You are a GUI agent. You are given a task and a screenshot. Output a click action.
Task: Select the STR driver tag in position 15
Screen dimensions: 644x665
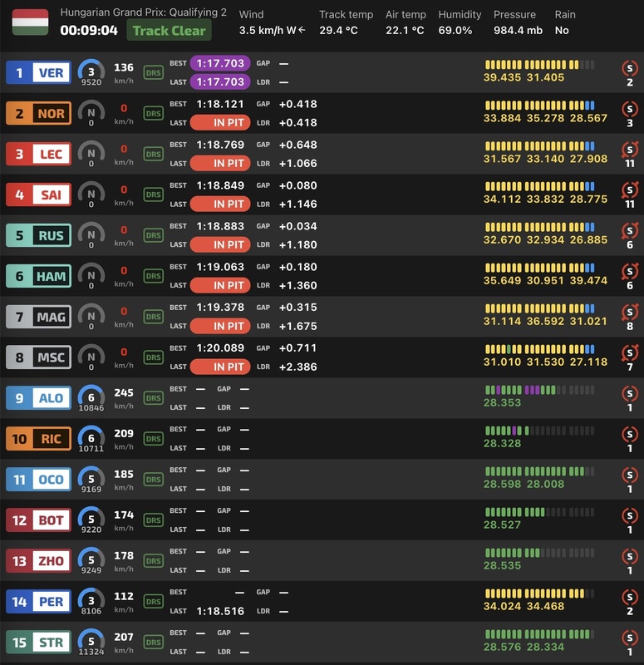tap(39, 643)
